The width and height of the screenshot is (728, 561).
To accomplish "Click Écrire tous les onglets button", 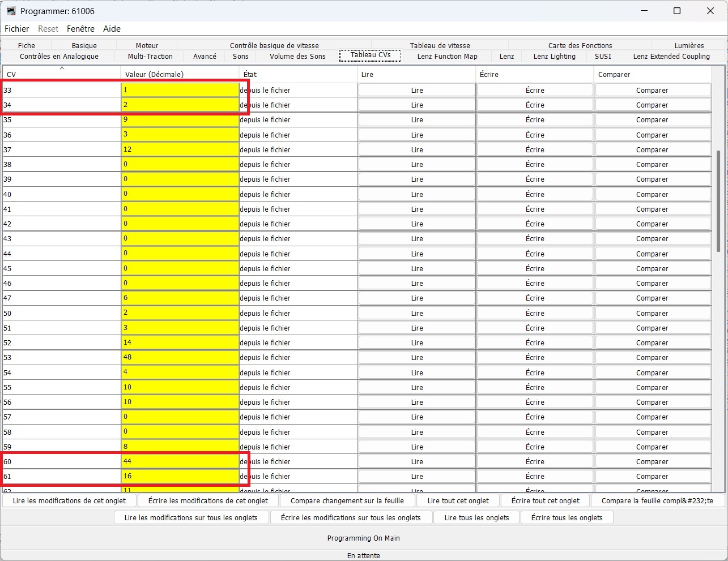I will (x=567, y=517).
